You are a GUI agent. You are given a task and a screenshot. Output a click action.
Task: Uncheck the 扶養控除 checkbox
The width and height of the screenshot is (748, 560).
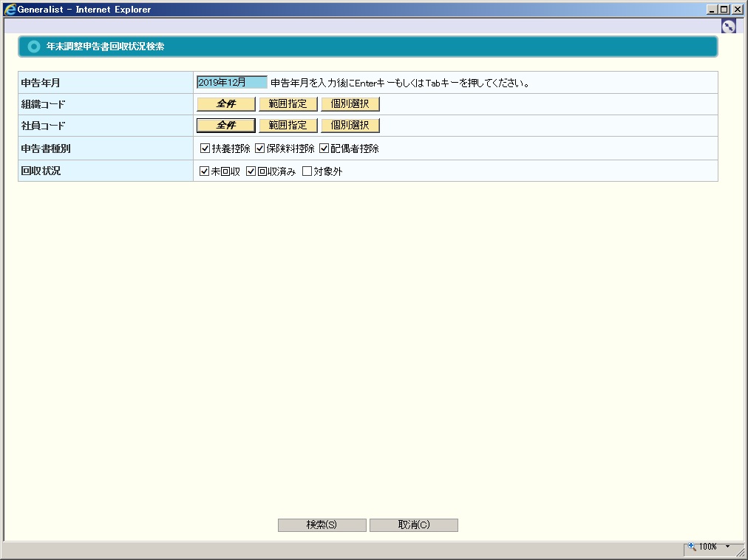click(x=205, y=148)
